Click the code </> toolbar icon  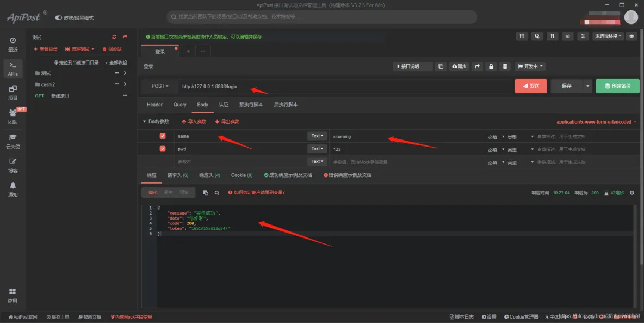click(568, 36)
